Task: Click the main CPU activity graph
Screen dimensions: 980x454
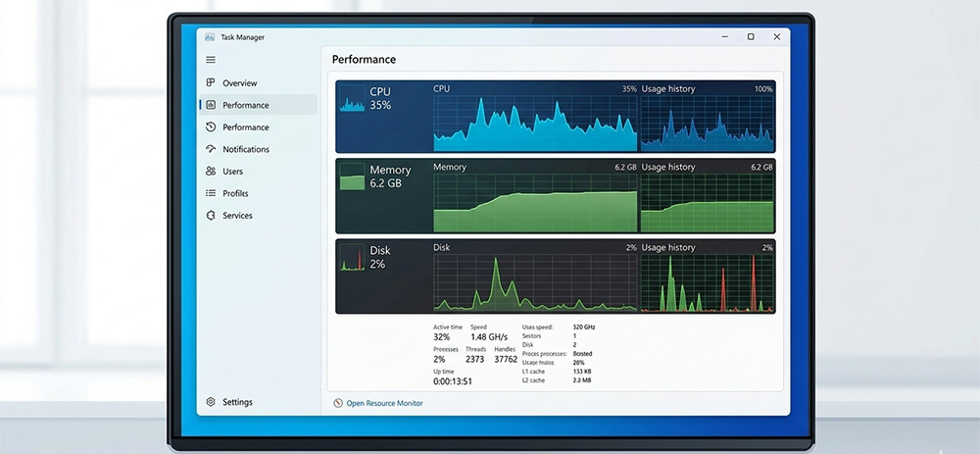Action: point(535,124)
